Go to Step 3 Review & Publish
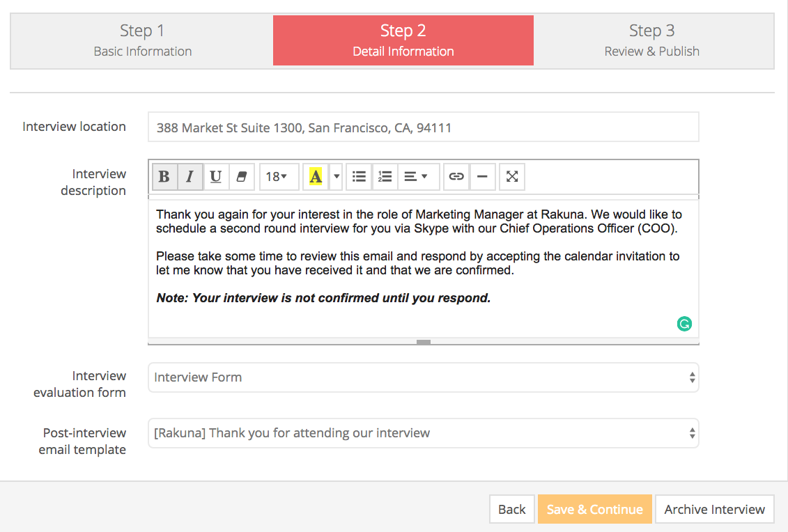The height and width of the screenshot is (532, 788). (x=651, y=40)
